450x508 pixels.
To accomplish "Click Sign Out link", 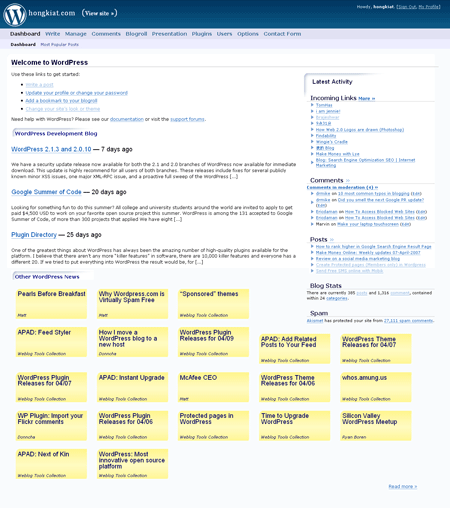I will (x=407, y=7).
